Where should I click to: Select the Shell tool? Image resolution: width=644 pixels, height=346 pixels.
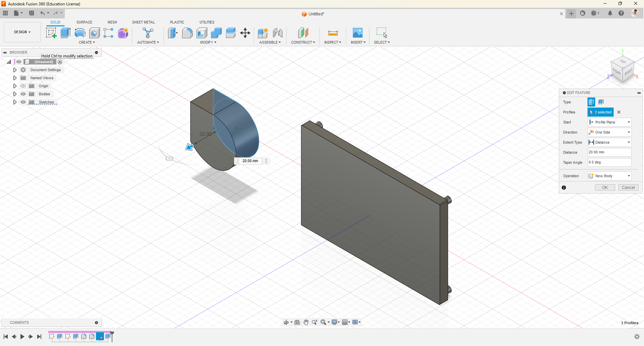[x=202, y=33]
